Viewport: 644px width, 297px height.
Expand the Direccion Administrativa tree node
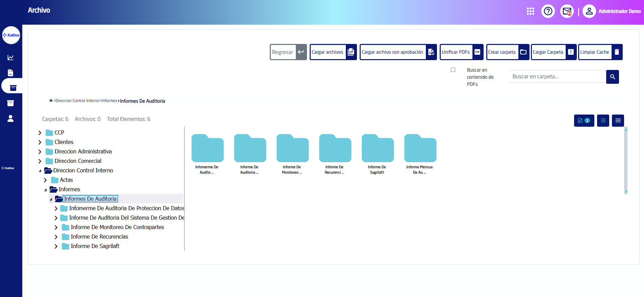[40, 152]
